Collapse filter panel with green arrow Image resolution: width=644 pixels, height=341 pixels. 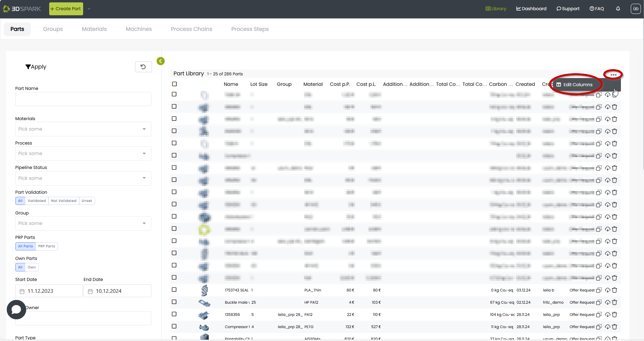[160, 61]
